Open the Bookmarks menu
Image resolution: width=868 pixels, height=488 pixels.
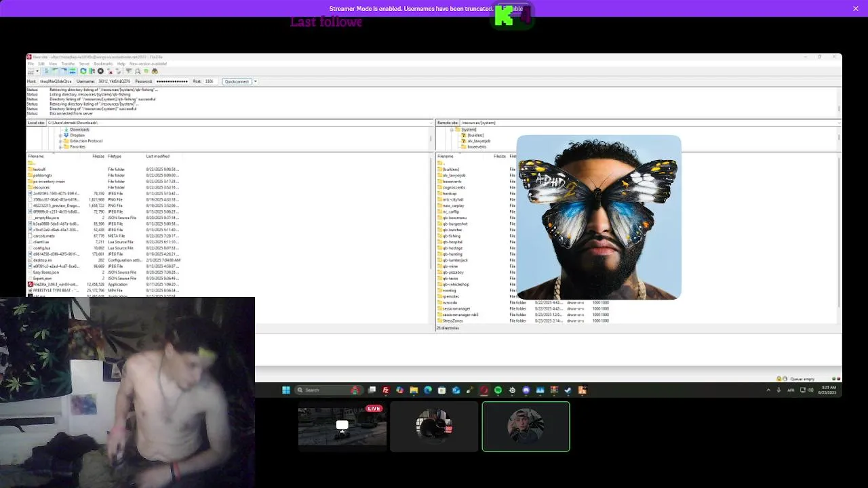(x=103, y=64)
